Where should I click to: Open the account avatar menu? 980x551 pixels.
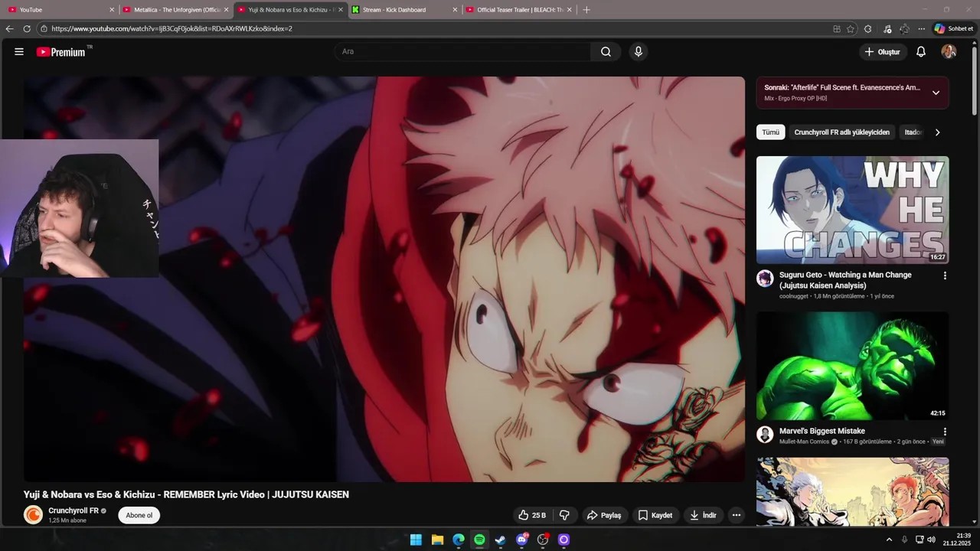[949, 52]
